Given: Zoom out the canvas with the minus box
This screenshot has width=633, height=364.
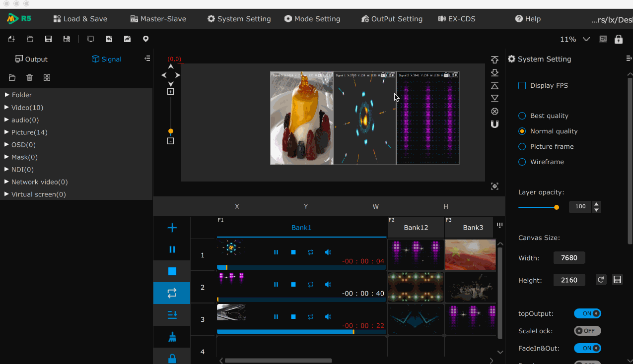Looking at the screenshot, I should click(x=170, y=141).
